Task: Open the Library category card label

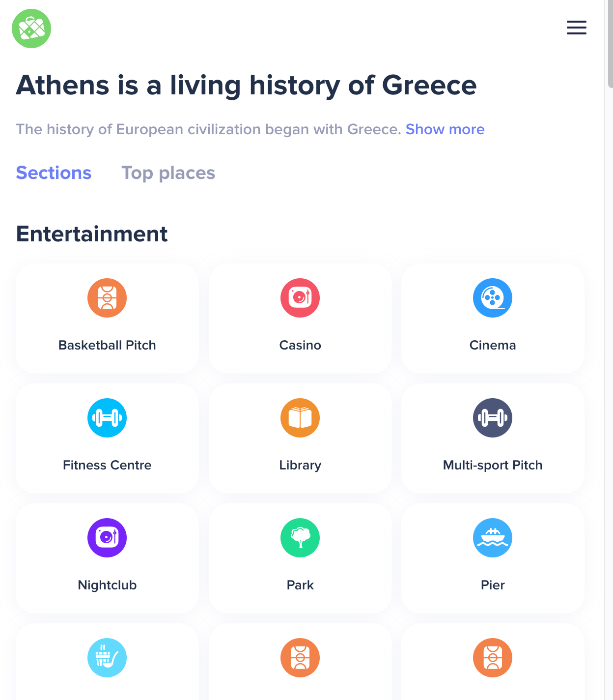Action: [x=300, y=465]
